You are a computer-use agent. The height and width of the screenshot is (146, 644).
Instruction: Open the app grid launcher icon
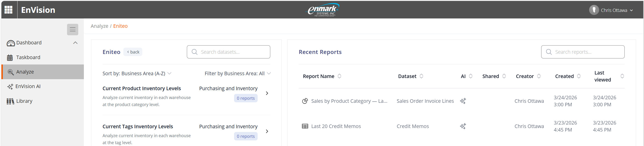[x=8, y=10]
